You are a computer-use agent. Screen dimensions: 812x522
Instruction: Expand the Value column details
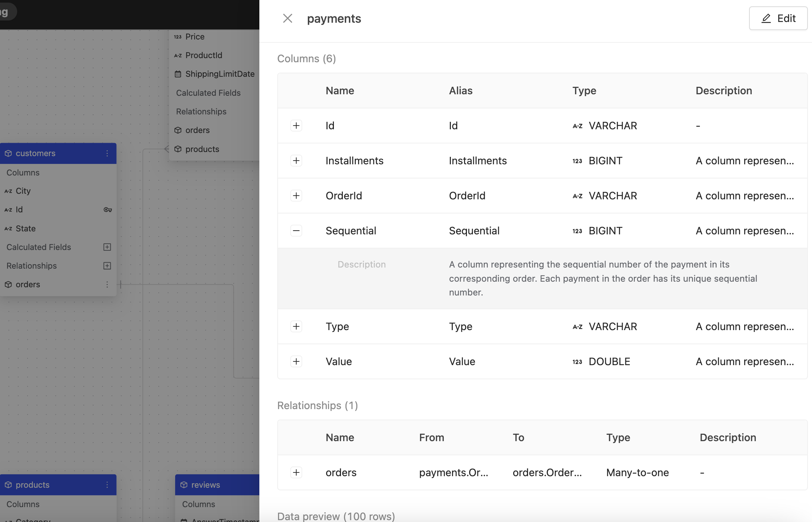coord(296,361)
